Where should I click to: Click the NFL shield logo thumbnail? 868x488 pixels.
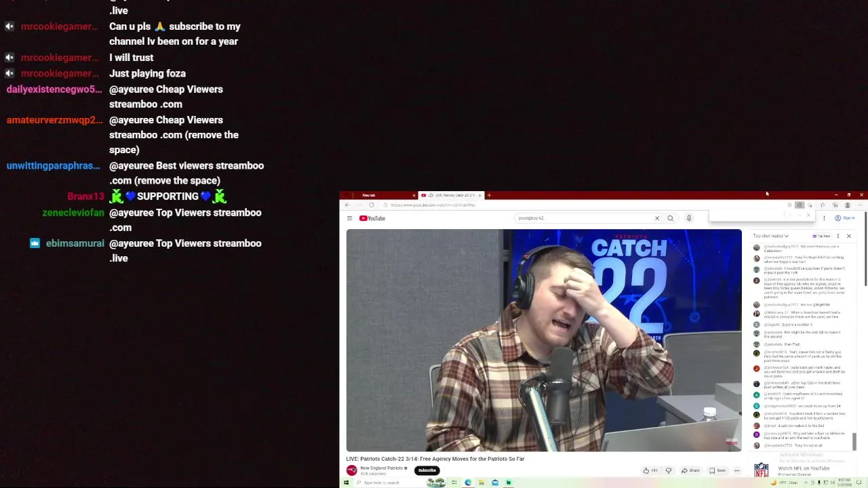click(762, 470)
